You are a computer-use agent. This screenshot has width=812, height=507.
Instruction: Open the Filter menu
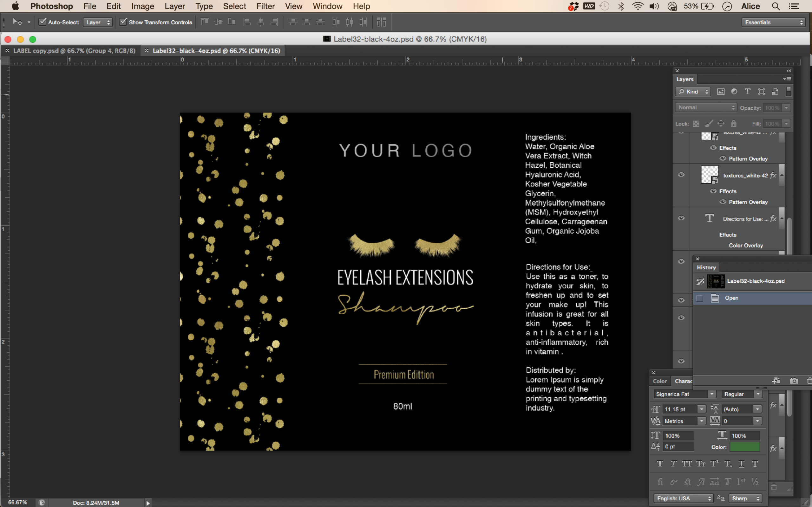tap(265, 6)
